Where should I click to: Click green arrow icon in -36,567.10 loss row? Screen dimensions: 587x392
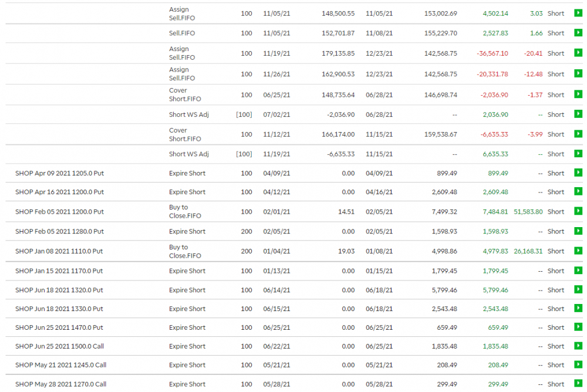pos(578,53)
